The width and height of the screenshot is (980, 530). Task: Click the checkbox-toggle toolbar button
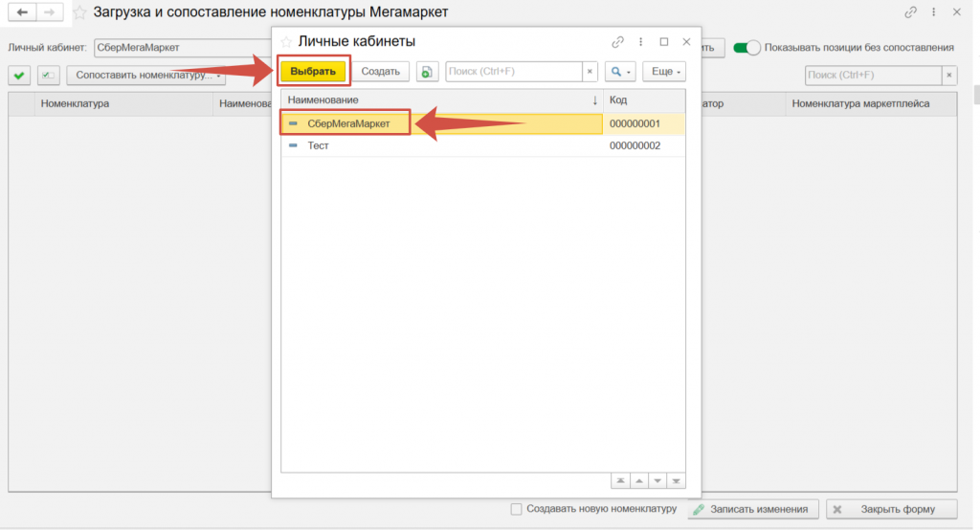pos(49,75)
